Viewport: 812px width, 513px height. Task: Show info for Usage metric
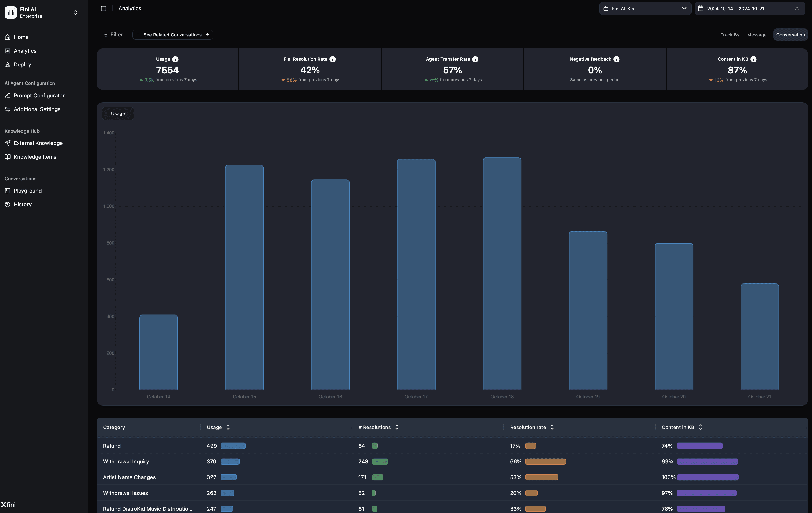pyautogui.click(x=175, y=59)
